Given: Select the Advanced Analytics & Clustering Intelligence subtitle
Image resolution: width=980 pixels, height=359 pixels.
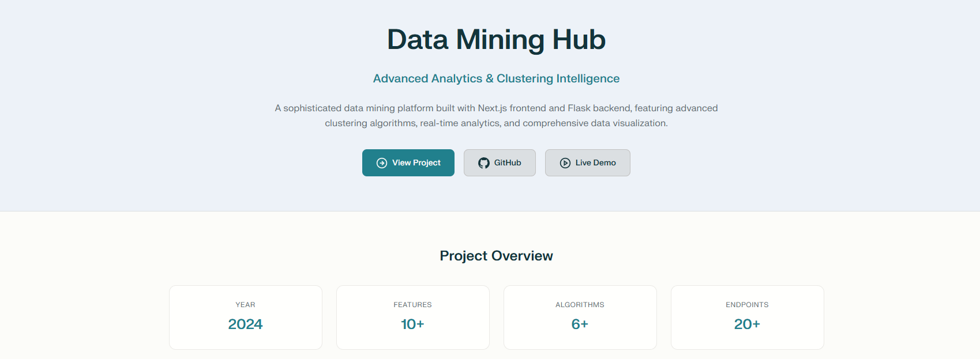Looking at the screenshot, I should pyautogui.click(x=496, y=78).
